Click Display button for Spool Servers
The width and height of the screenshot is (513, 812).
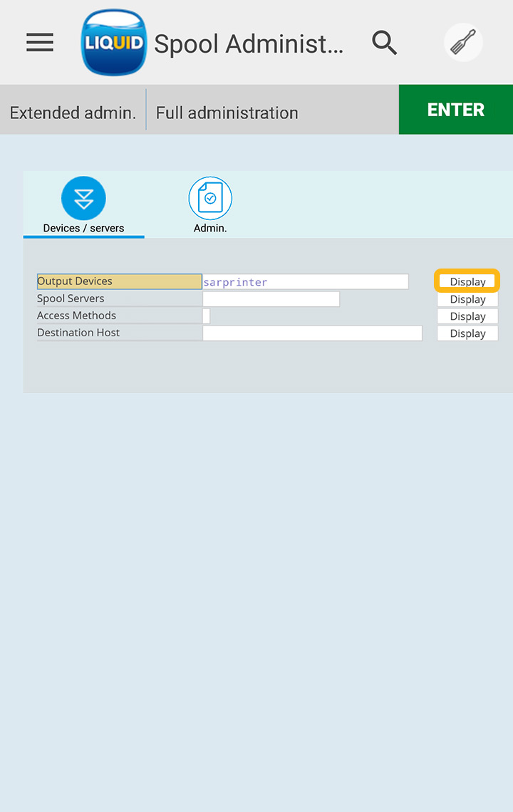(x=467, y=299)
